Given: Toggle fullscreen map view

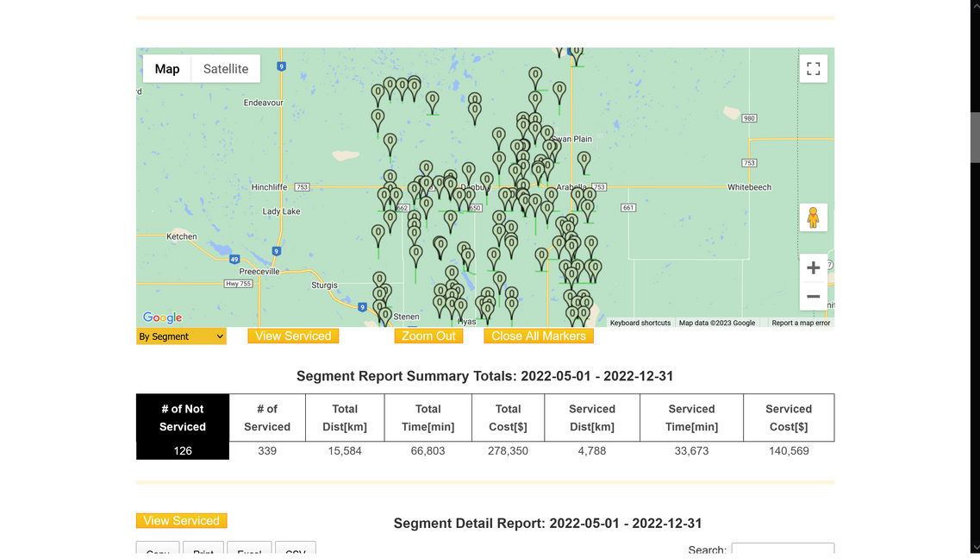Looking at the screenshot, I should point(813,69).
